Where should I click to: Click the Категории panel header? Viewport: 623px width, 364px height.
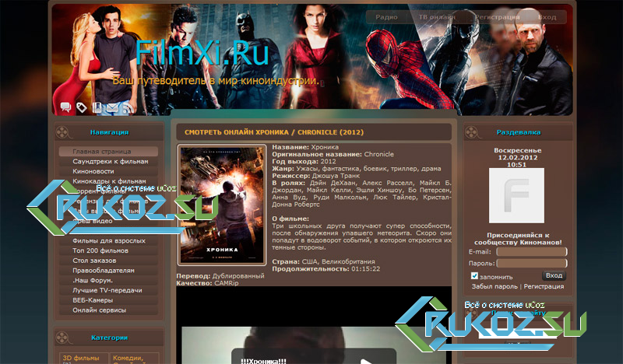point(109,338)
